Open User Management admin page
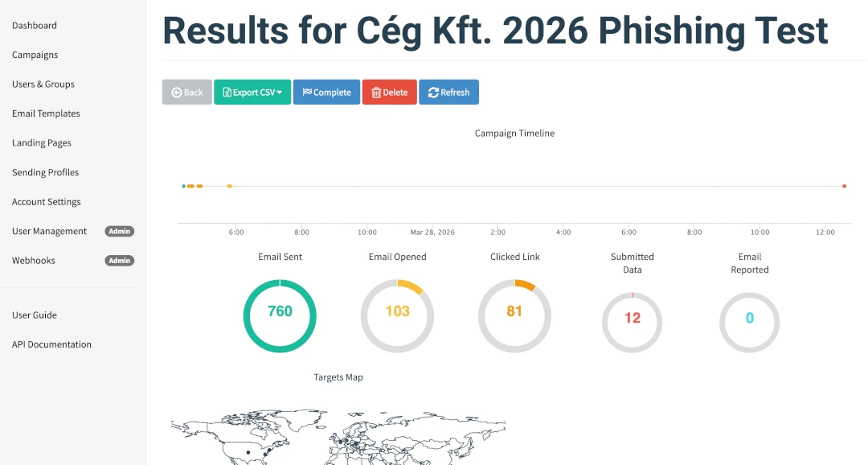868x465 pixels. click(x=50, y=232)
